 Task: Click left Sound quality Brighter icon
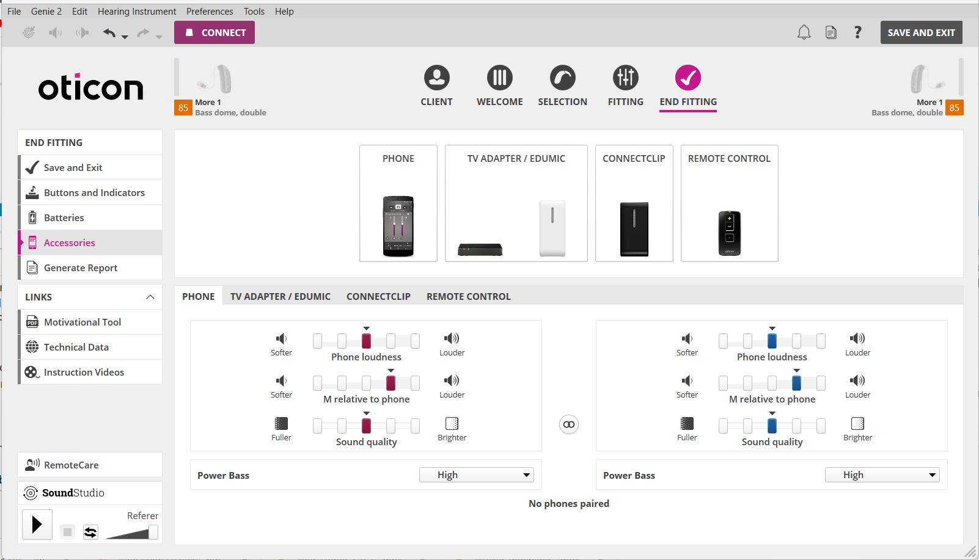[x=452, y=423]
